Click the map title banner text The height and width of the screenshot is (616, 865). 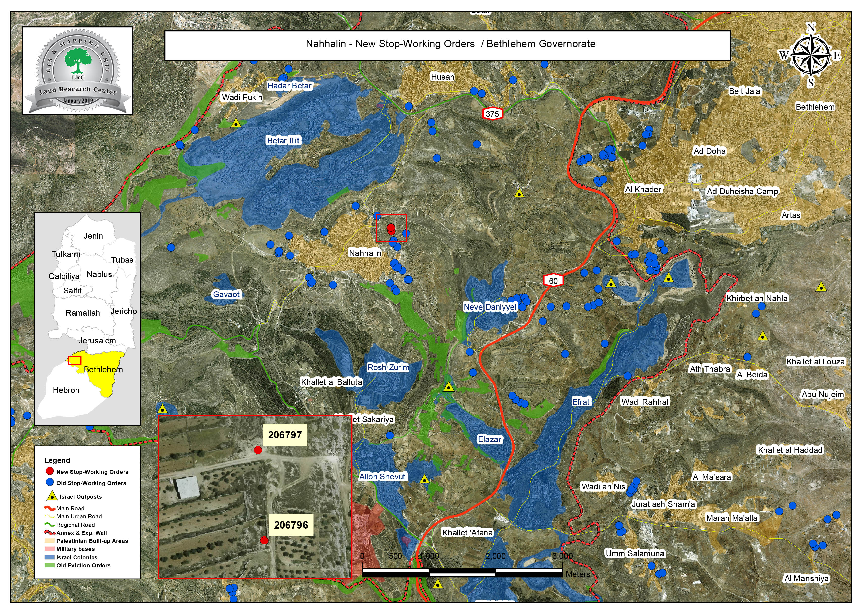tap(450, 44)
